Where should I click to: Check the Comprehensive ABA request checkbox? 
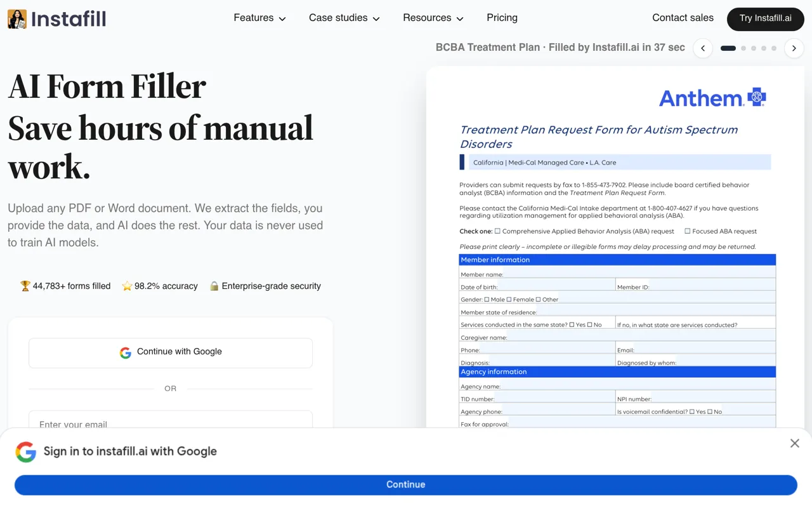coord(497,231)
